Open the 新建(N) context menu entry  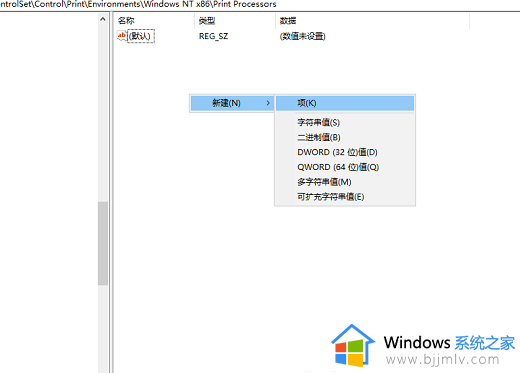(232, 103)
